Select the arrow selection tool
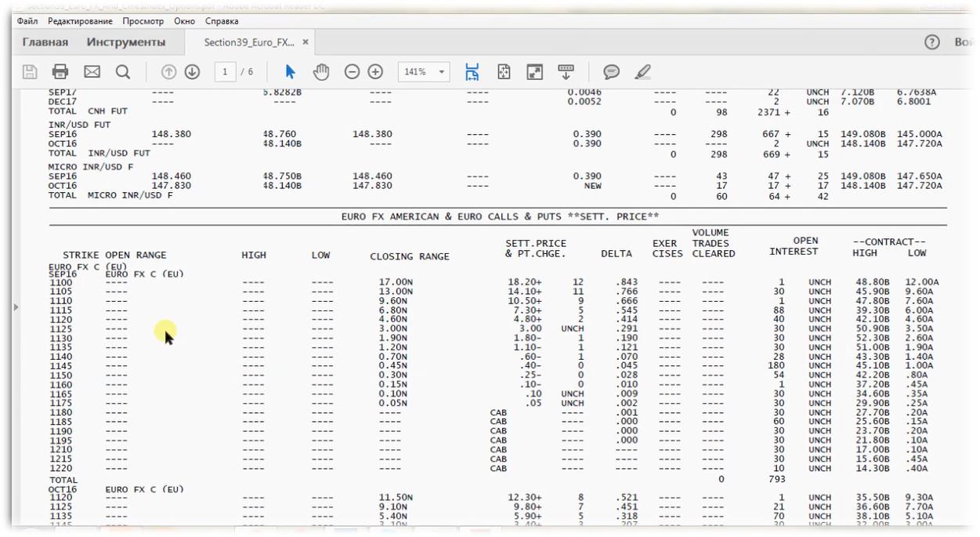The width and height of the screenshot is (980, 537). click(x=290, y=72)
